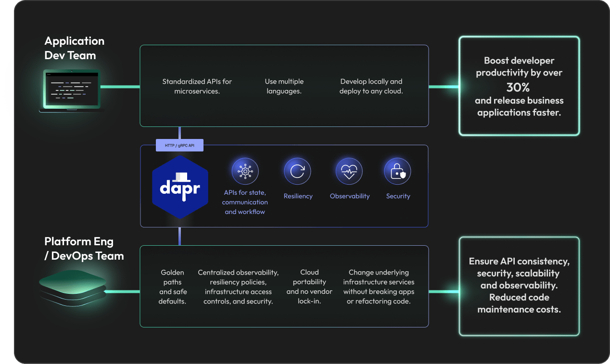The width and height of the screenshot is (610, 364).
Task: Click "Reduced code maintenance costs." text
Action: 519,303
